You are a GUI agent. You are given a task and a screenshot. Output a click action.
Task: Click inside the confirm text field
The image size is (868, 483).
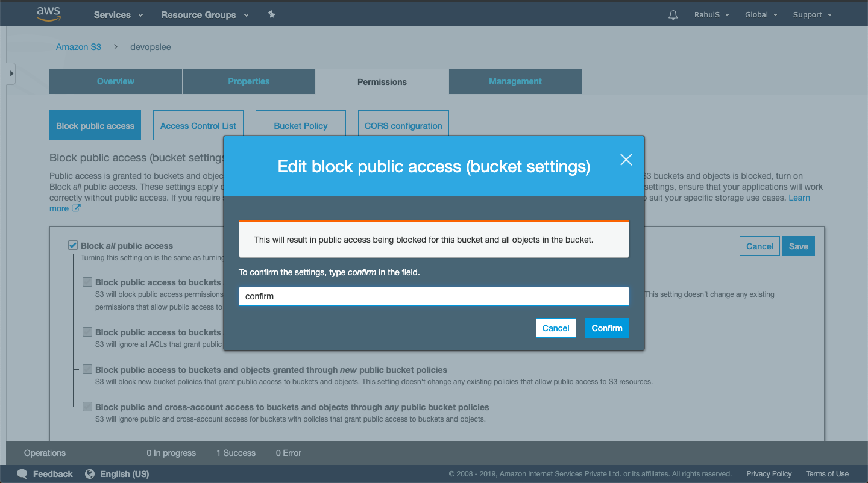tap(433, 296)
